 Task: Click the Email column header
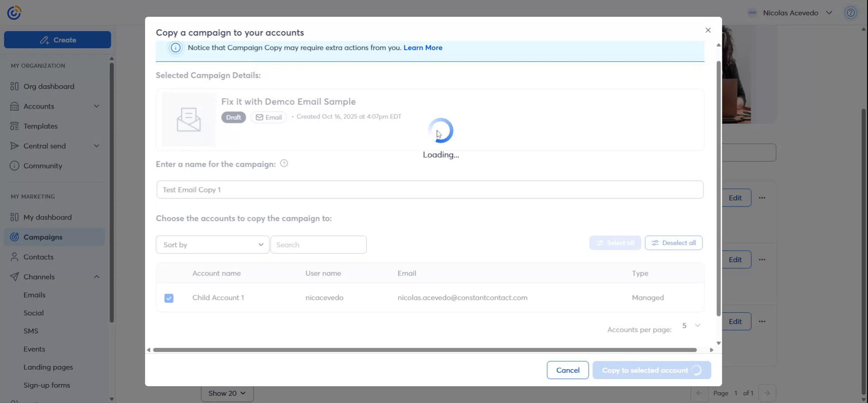[407, 273]
